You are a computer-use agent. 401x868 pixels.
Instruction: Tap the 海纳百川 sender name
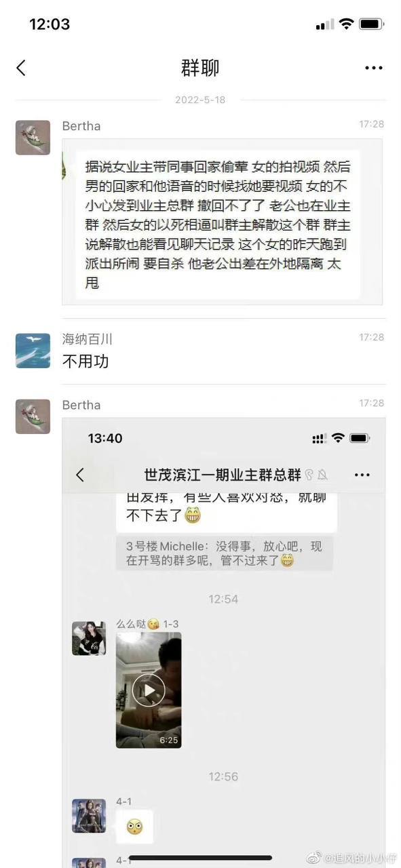pyautogui.click(x=88, y=339)
